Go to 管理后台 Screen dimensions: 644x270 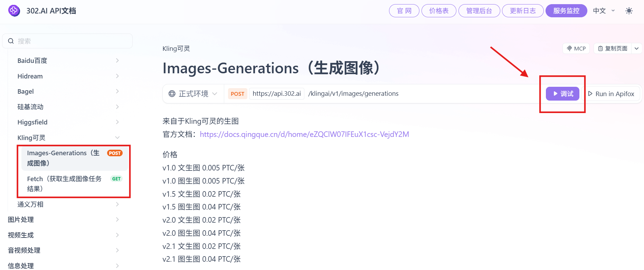point(479,11)
